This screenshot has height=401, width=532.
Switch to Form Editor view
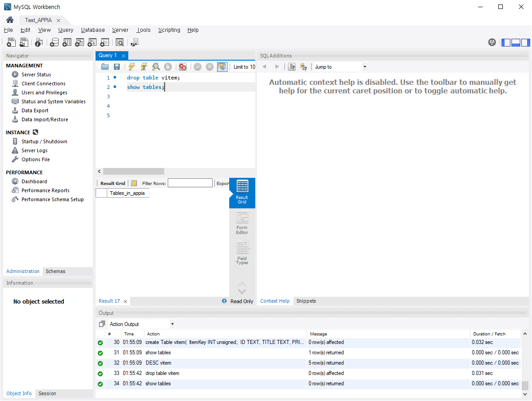242,223
